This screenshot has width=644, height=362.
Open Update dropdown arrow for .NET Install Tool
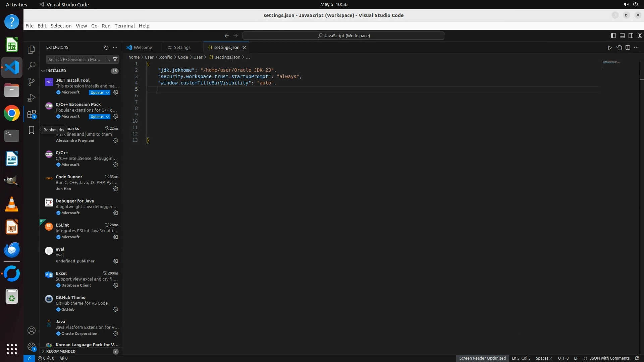tap(108, 93)
